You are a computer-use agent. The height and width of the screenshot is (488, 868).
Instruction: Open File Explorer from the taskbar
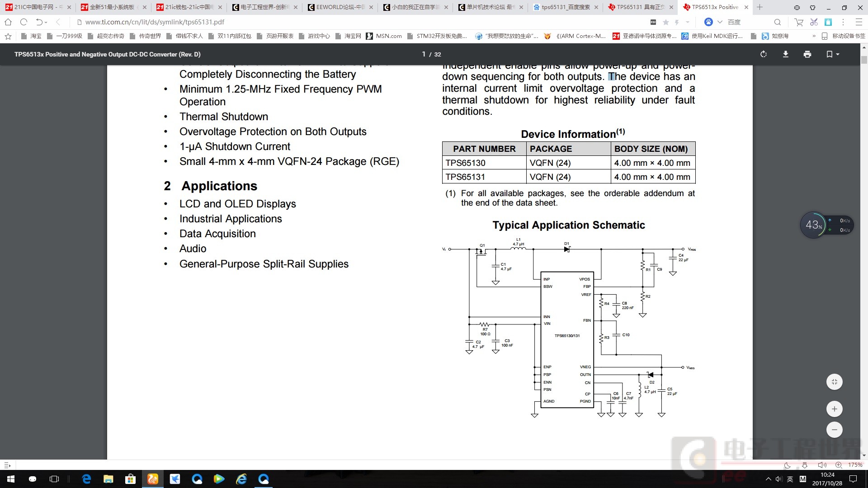108,479
